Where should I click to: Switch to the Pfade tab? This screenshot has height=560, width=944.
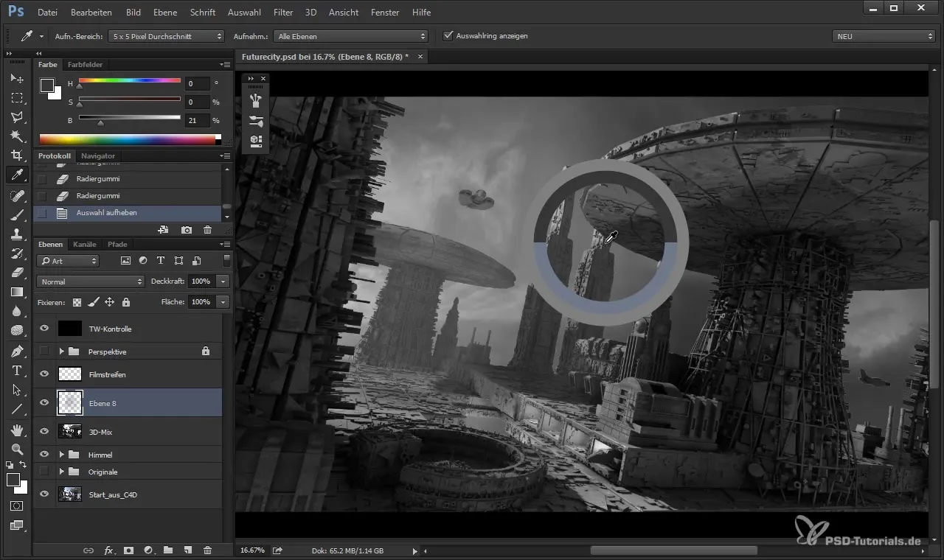click(117, 244)
